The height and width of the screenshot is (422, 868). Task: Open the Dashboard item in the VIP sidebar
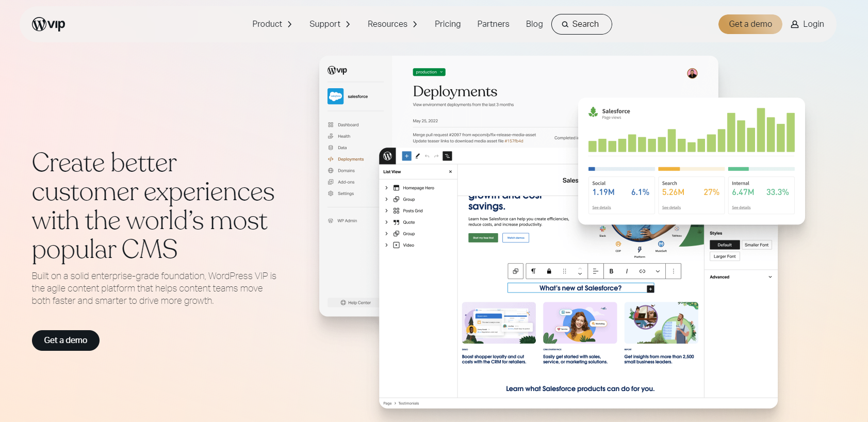coord(343,125)
